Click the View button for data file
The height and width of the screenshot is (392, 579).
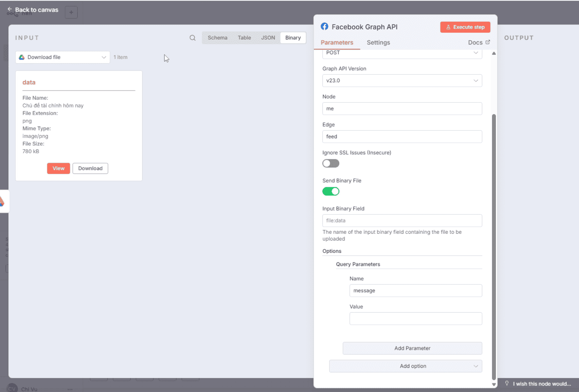click(x=59, y=168)
